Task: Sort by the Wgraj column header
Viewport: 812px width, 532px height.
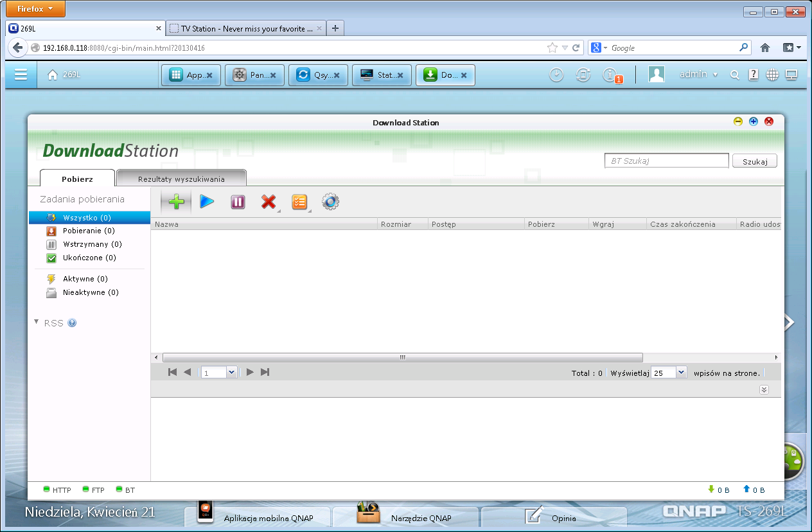Action: pos(617,224)
